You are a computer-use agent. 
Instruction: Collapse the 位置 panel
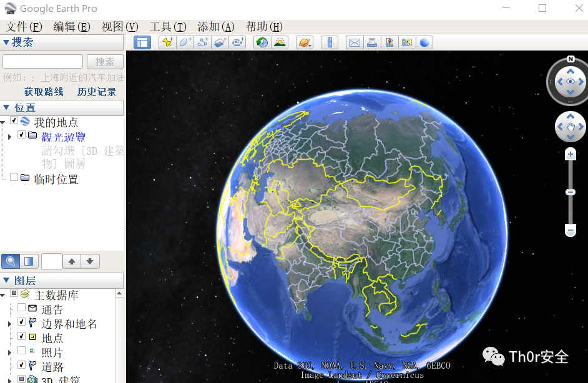click(x=6, y=107)
